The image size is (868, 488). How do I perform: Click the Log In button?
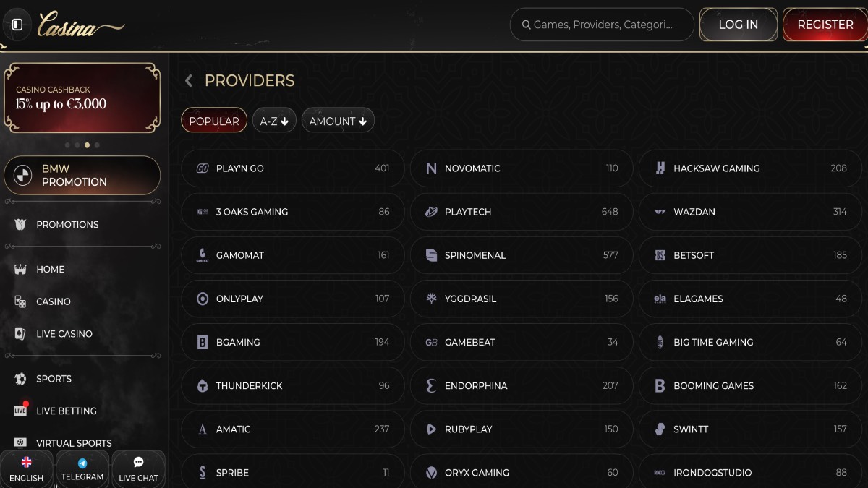click(x=738, y=25)
